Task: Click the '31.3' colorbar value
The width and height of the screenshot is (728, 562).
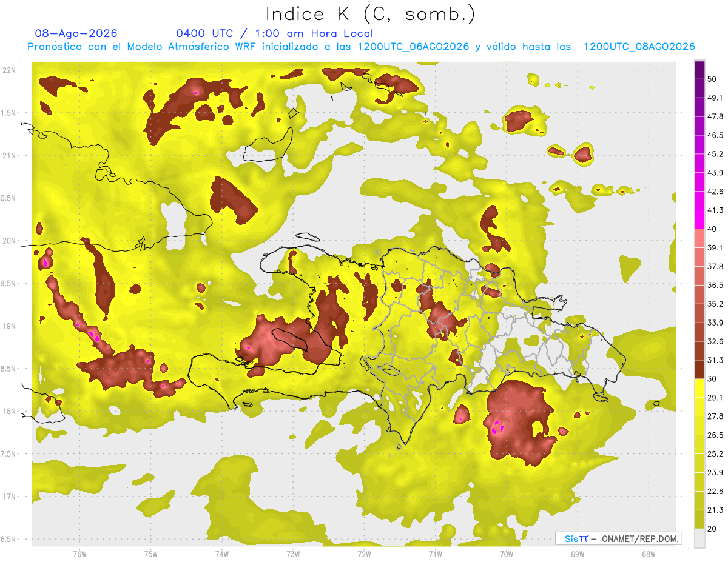Action: point(716,360)
